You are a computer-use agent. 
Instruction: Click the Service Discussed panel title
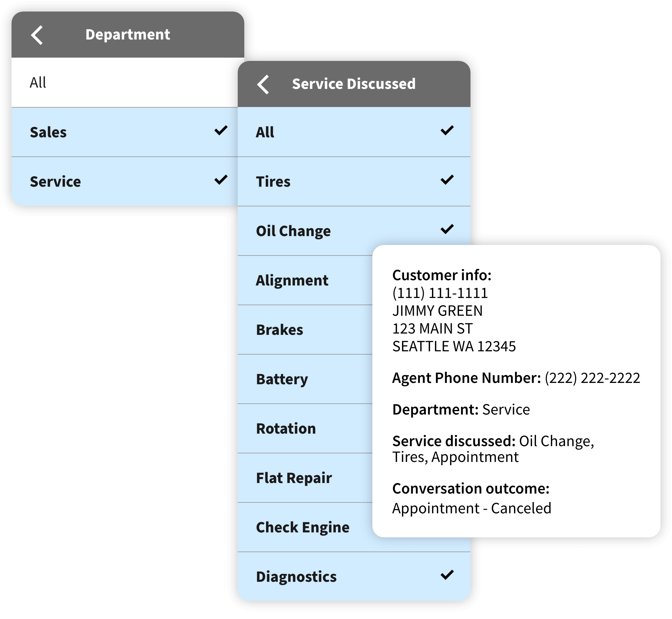click(353, 84)
